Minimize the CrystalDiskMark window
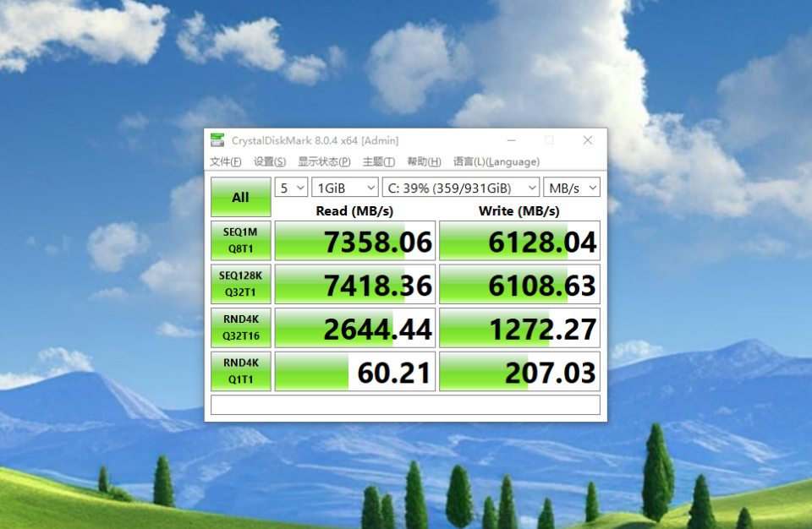Image resolution: width=812 pixels, height=529 pixels. click(512, 140)
